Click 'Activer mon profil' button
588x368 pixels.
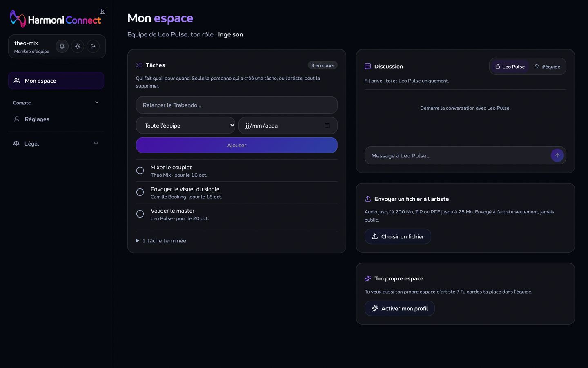(x=400, y=308)
